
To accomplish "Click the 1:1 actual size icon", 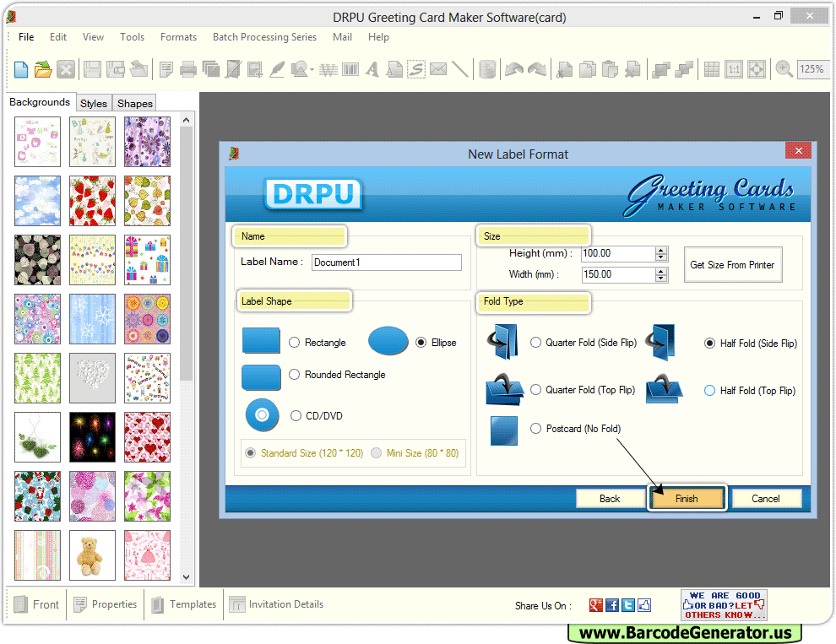I will click(x=734, y=69).
